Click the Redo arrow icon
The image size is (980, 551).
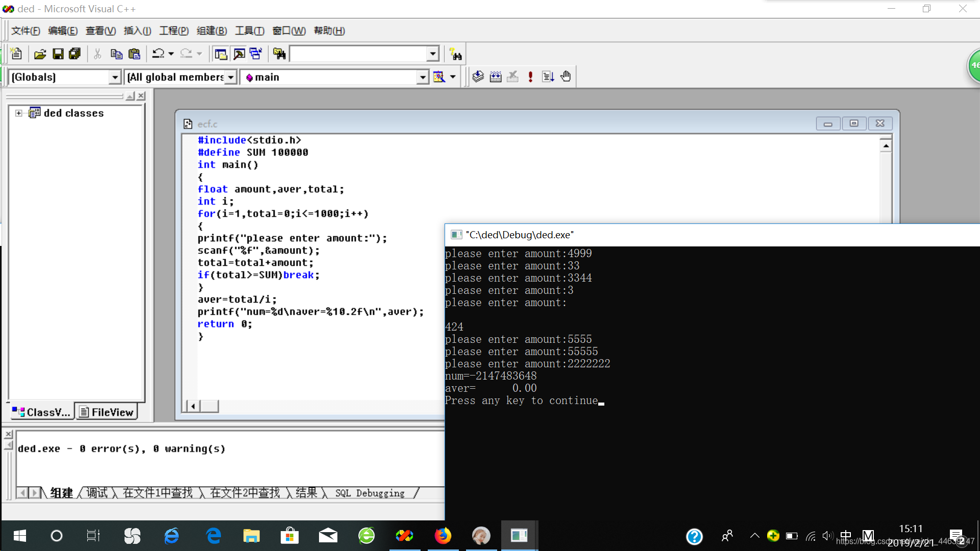coord(186,54)
